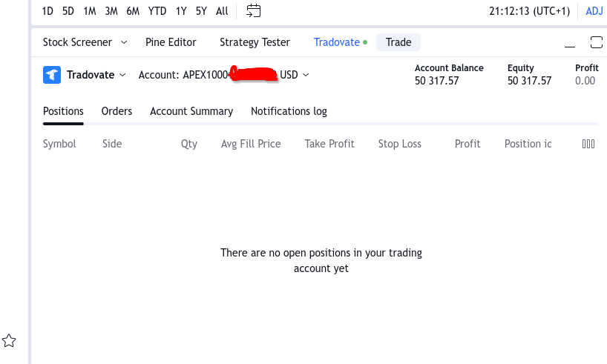Click the Tradovate broker logo icon
The height and width of the screenshot is (364, 607).
pyautogui.click(x=51, y=75)
